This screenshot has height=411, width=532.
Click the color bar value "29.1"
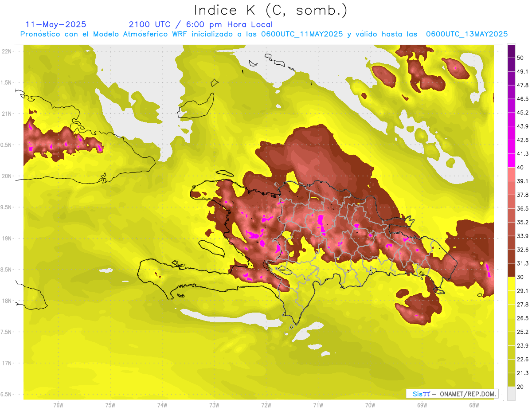pyautogui.click(x=523, y=291)
